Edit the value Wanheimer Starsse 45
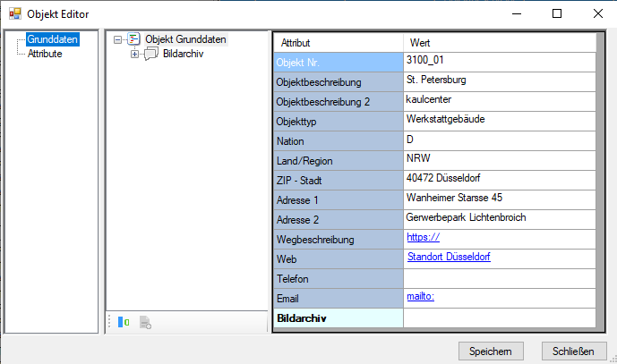The image size is (617, 364). tap(500, 199)
